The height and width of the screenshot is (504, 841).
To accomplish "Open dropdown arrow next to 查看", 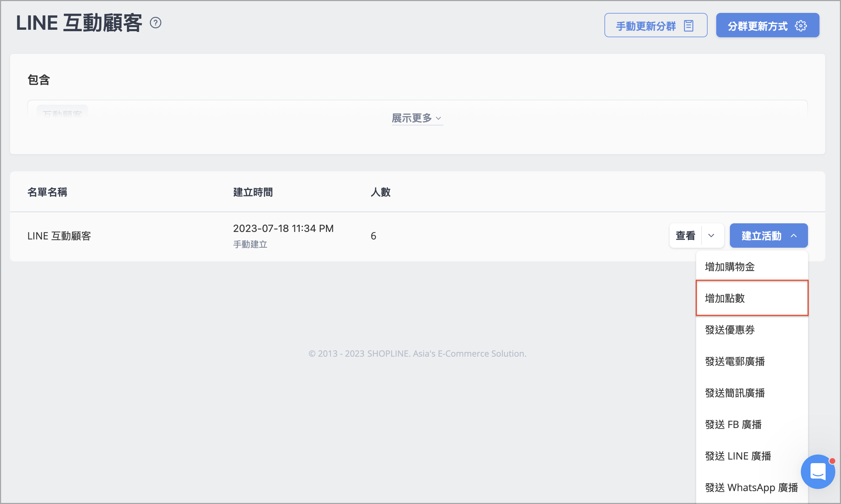I will [x=712, y=236].
